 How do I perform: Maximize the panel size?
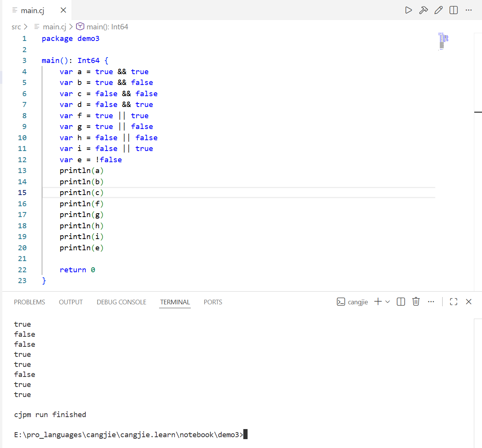454,302
